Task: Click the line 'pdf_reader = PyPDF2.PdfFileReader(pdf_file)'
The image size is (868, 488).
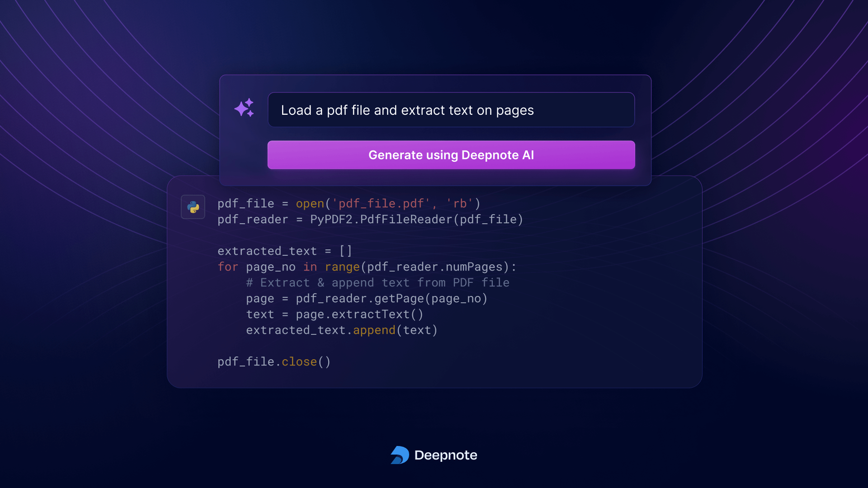Action: pyautogui.click(x=370, y=220)
